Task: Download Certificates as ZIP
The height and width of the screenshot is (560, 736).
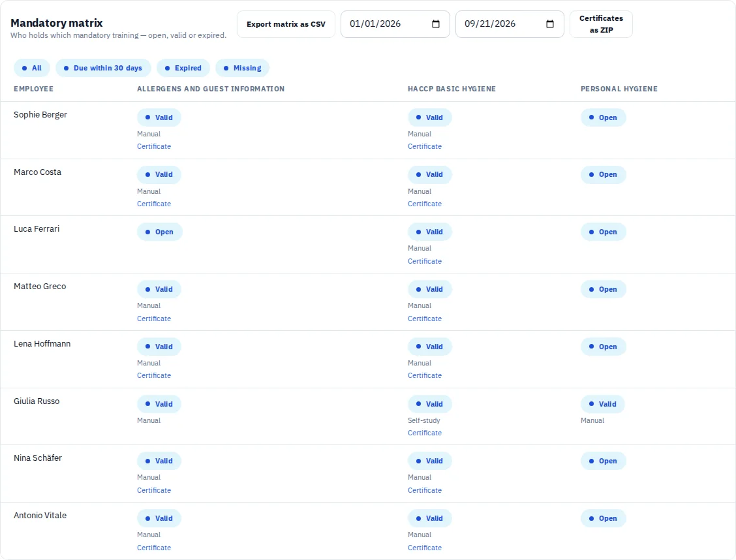Action: [601, 24]
